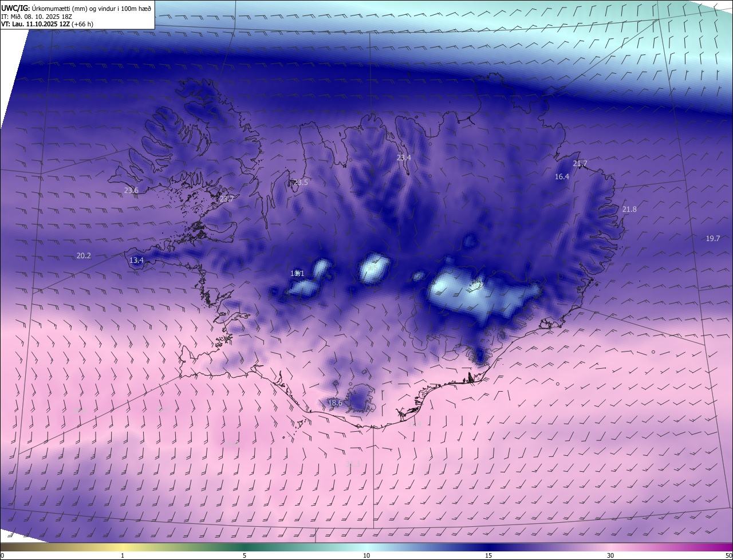Click the map value 20.2
The height and width of the screenshot is (560, 733).
coord(84,255)
